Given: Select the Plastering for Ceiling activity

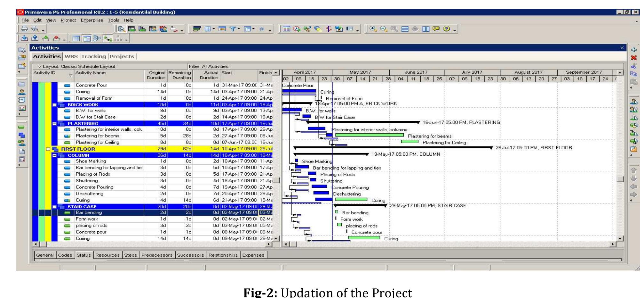Looking at the screenshot, I should 152,142.
